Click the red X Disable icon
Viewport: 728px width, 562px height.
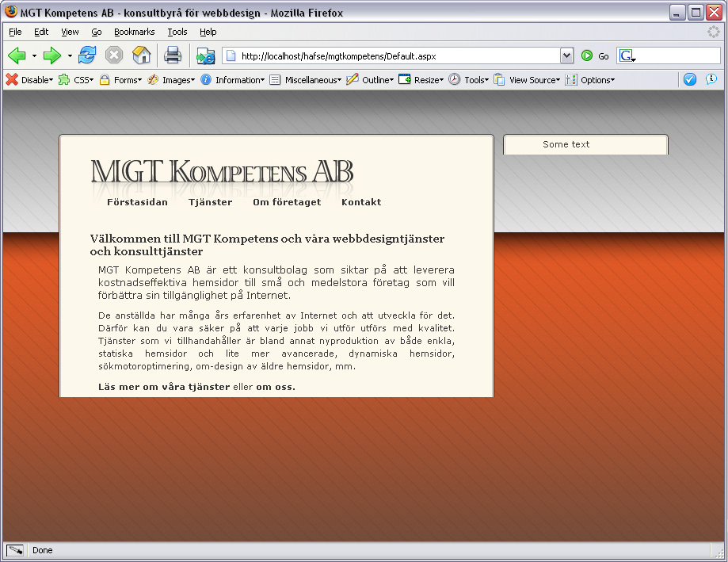point(12,79)
